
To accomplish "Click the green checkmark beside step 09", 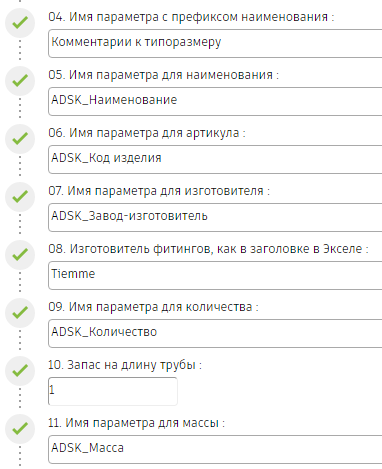I will coord(20,313).
